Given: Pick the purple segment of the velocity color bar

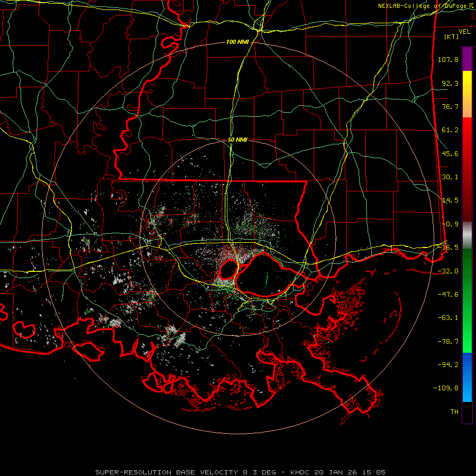Looking at the screenshot, I should [467, 59].
